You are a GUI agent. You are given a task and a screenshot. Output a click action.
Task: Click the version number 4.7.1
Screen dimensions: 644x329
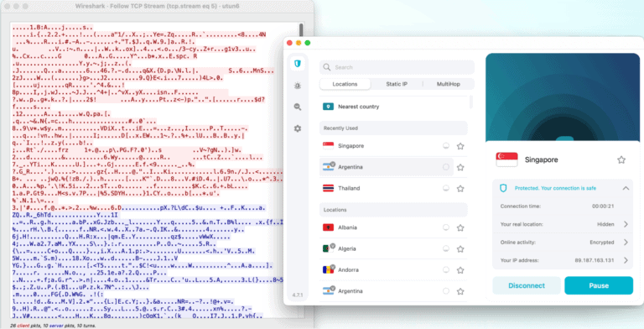tap(298, 295)
